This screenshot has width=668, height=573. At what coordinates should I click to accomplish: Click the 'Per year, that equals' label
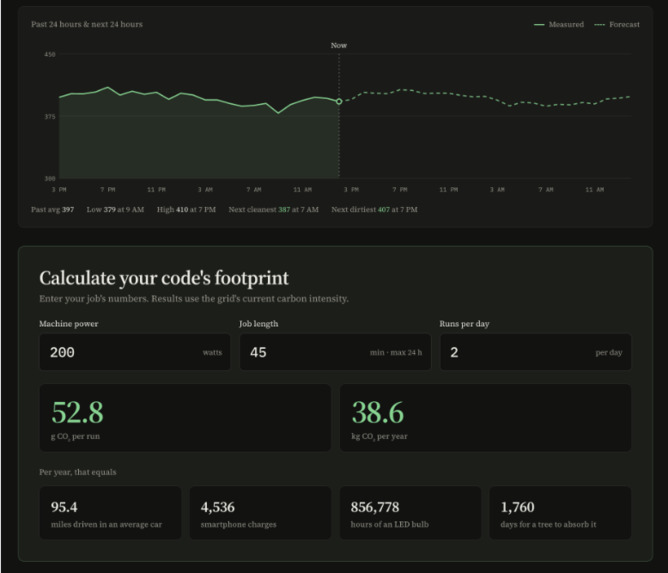click(78, 472)
